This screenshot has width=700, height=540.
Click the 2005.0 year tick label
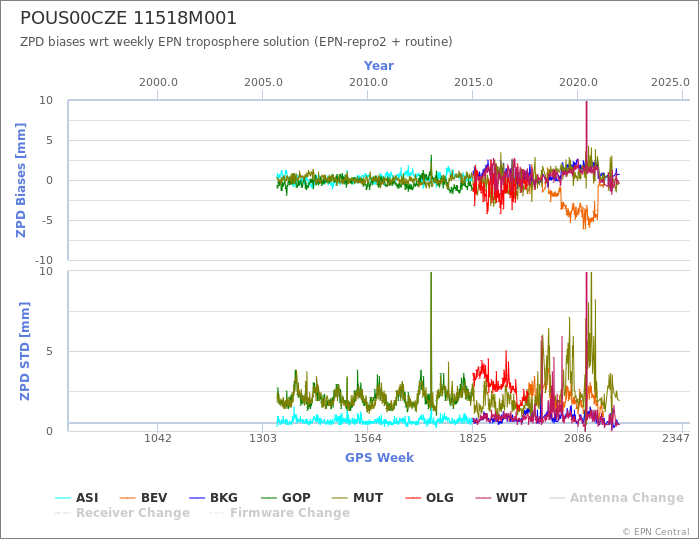[263, 83]
